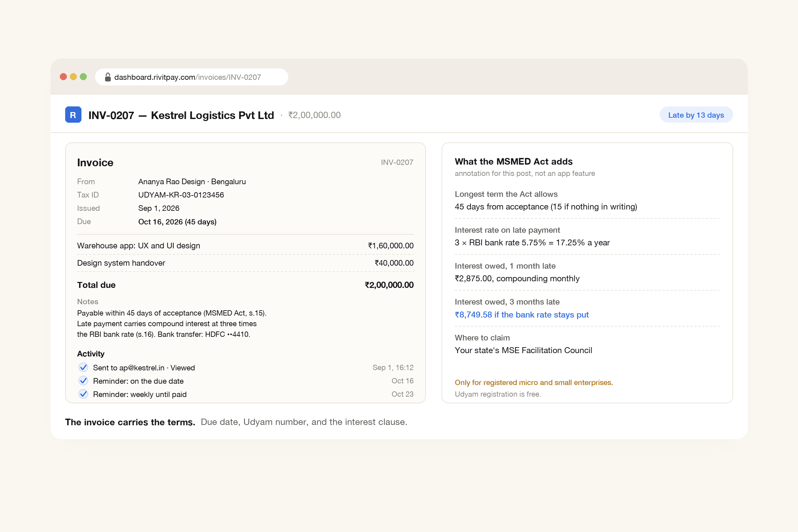The height and width of the screenshot is (532, 798).
Task: Click the check icon for 'Sent to ap@kestrel.in'
Action: 83,367
